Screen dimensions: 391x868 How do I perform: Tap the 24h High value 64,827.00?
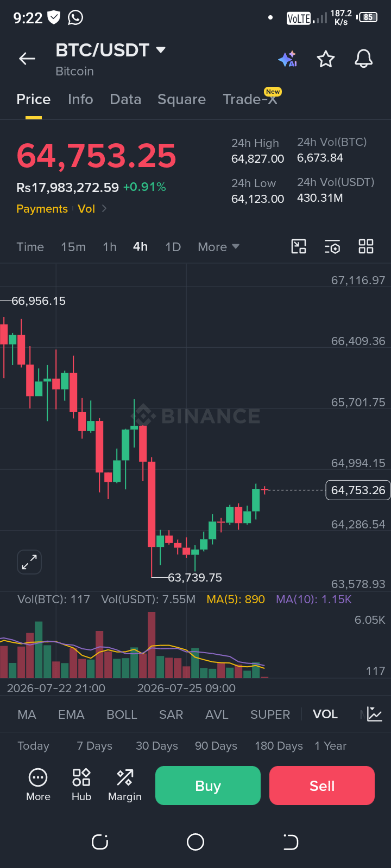(258, 159)
